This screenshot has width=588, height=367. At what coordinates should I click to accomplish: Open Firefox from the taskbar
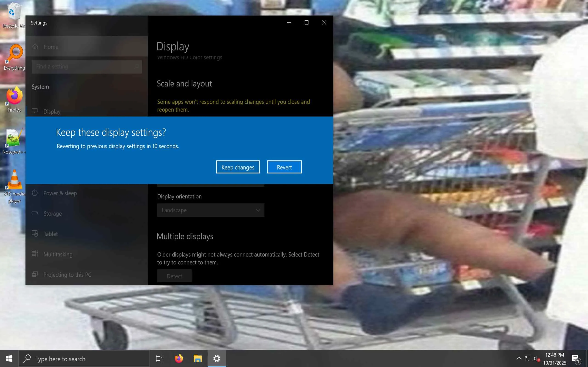179,359
